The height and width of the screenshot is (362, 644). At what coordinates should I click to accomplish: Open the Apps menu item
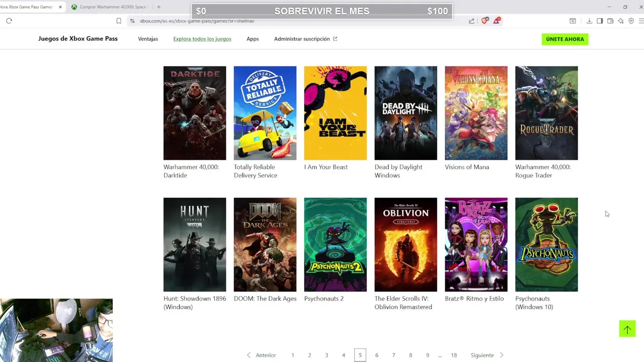coord(253,39)
